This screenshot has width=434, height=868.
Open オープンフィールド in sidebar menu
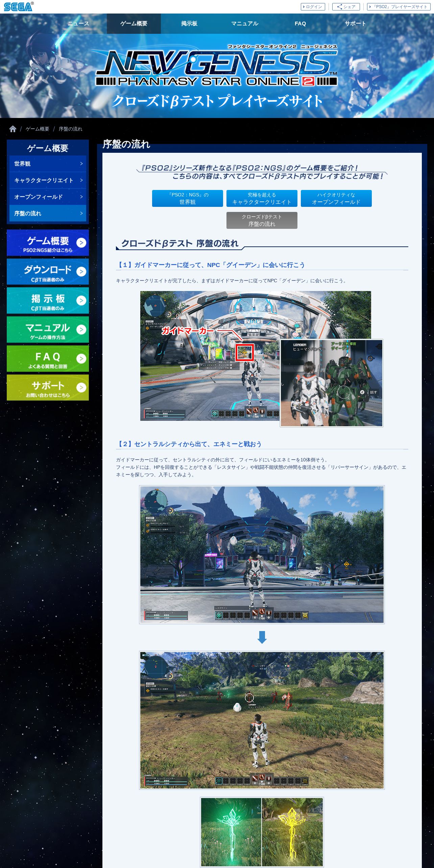[48, 197]
